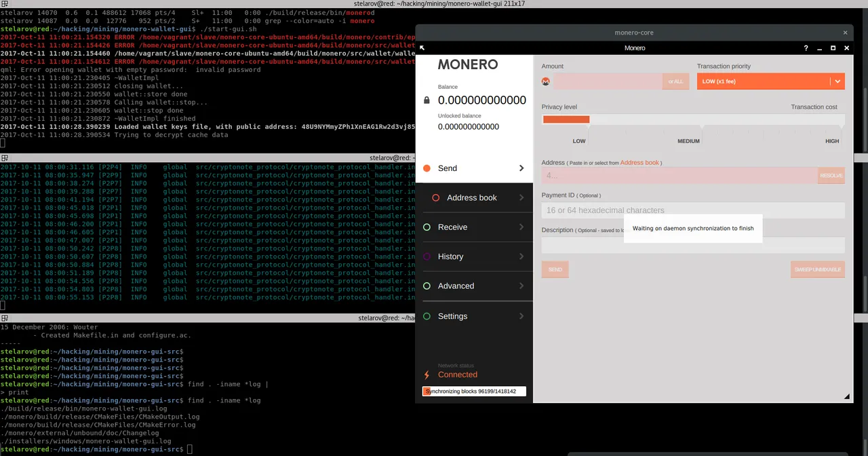Viewport: 868px width, 456px height.
Task: Click the Payment ID input field
Action: [x=693, y=210]
